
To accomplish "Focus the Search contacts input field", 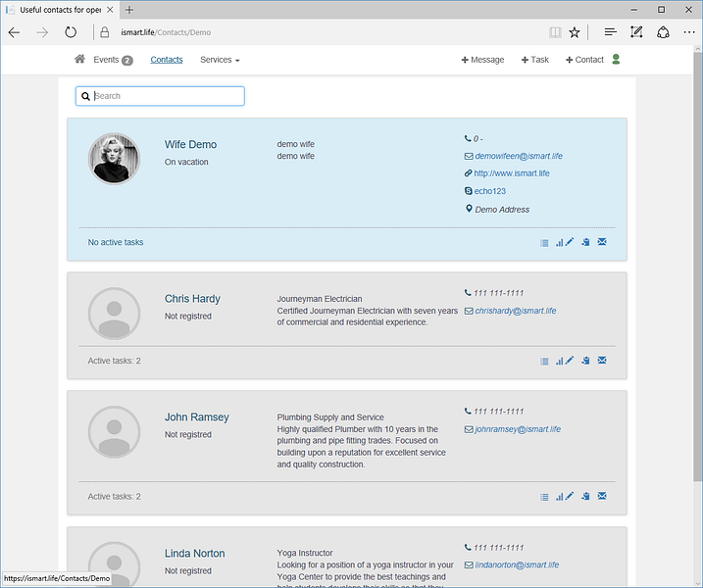I will pos(160,96).
